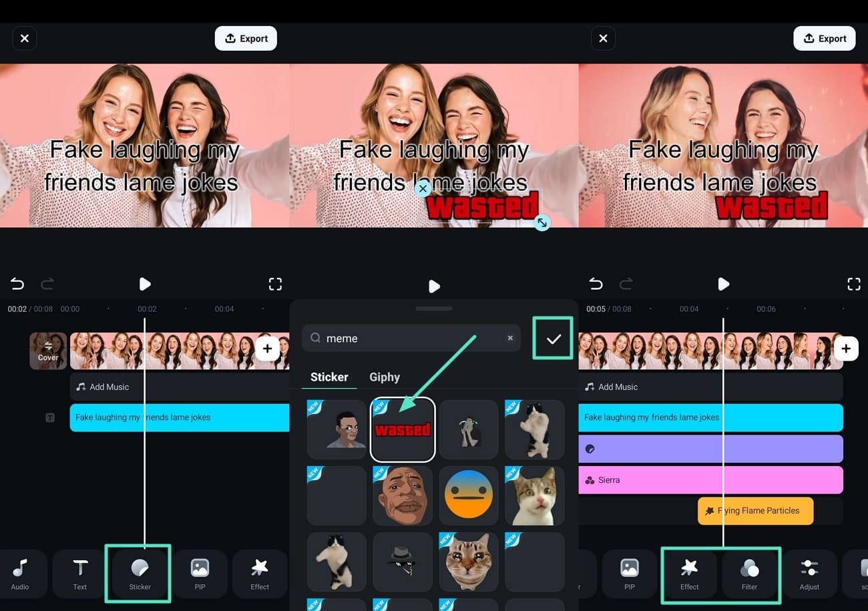The width and height of the screenshot is (868, 611).
Task: Choose the facepalm man sticker
Action: point(469,429)
